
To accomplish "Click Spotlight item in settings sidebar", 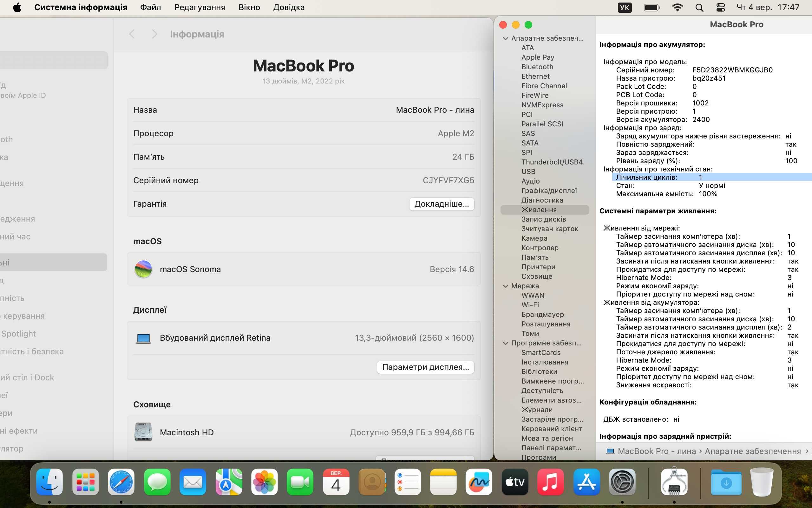I will [x=18, y=334].
